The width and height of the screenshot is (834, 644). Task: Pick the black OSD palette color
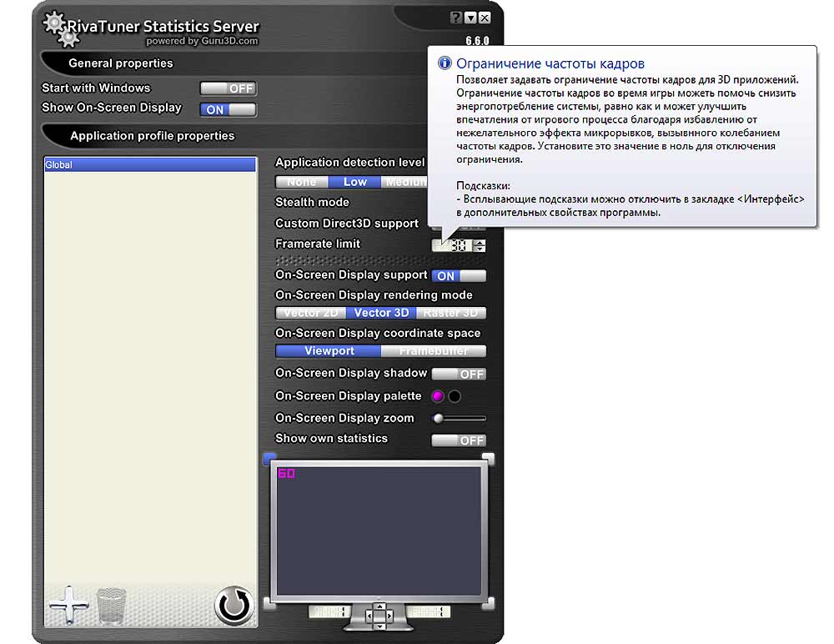point(455,396)
